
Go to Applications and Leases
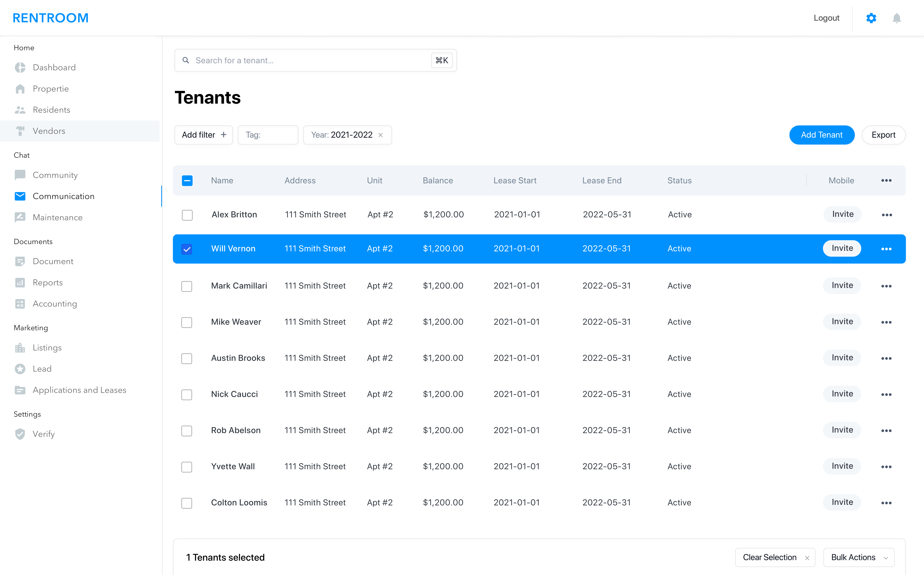(x=80, y=390)
